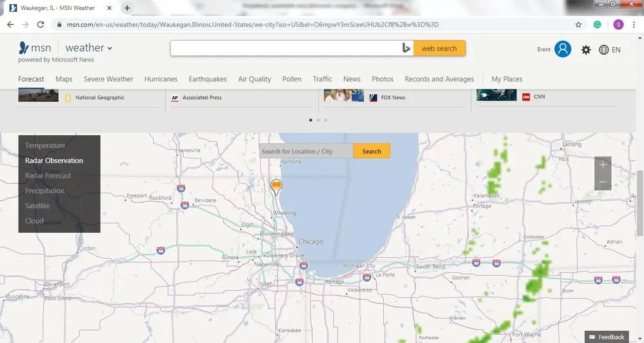The width and height of the screenshot is (644, 343).
Task: Open the settings gear icon
Action: 585,50
